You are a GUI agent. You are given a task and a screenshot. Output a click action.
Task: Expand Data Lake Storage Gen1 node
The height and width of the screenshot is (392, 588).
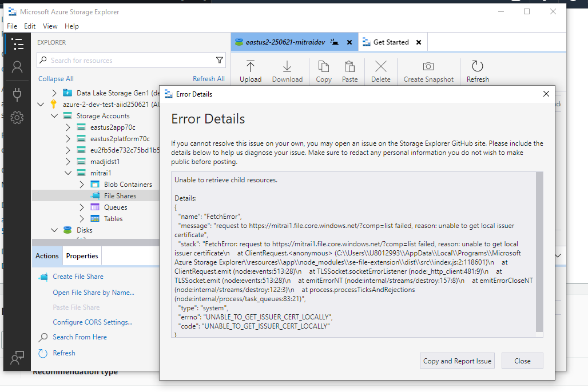pos(54,93)
